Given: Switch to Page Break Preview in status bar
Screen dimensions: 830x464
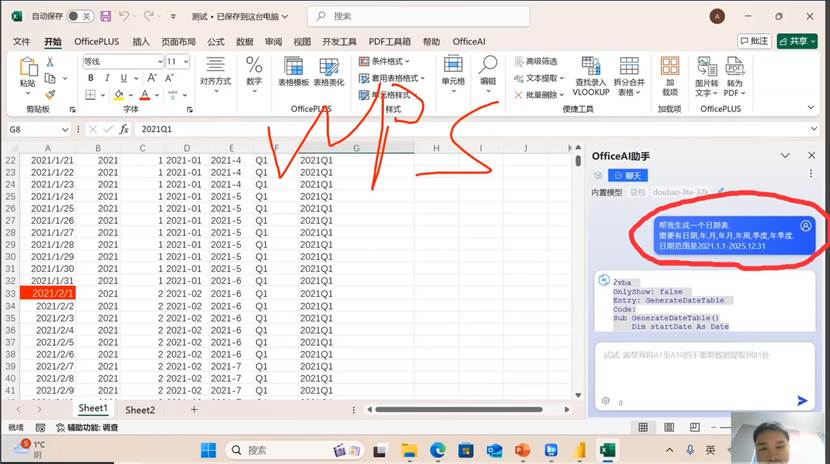Looking at the screenshot, I should pos(695,427).
